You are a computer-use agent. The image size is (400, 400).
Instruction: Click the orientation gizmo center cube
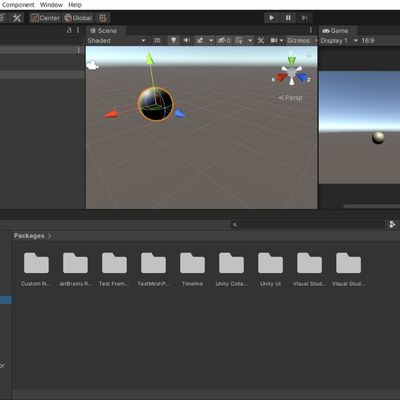coord(292,72)
